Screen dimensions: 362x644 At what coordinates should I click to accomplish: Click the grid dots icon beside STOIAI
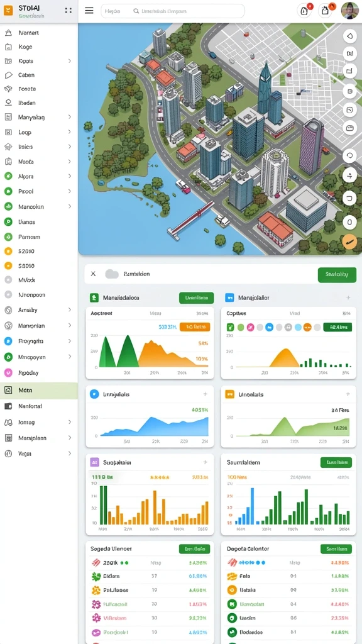click(x=69, y=11)
